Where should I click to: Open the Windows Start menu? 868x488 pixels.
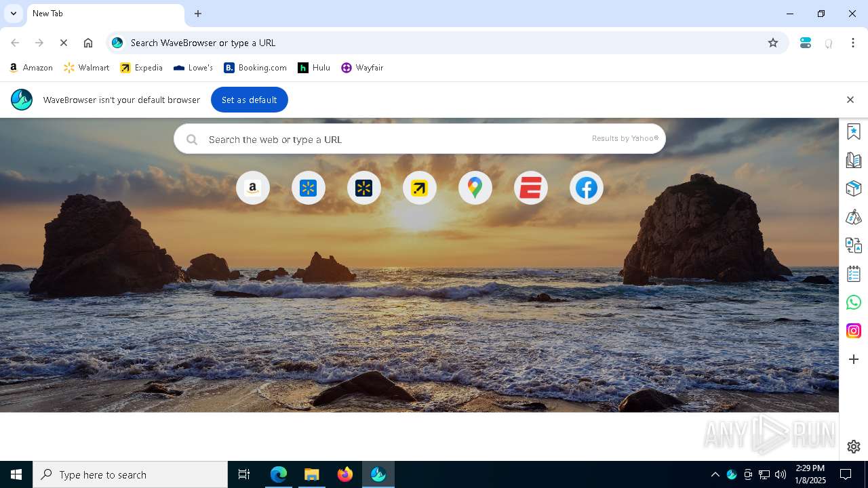coord(16,474)
